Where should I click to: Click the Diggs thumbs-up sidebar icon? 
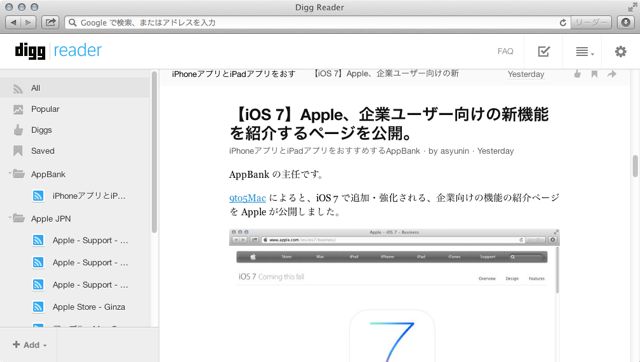pyautogui.click(x=18, y=130)
